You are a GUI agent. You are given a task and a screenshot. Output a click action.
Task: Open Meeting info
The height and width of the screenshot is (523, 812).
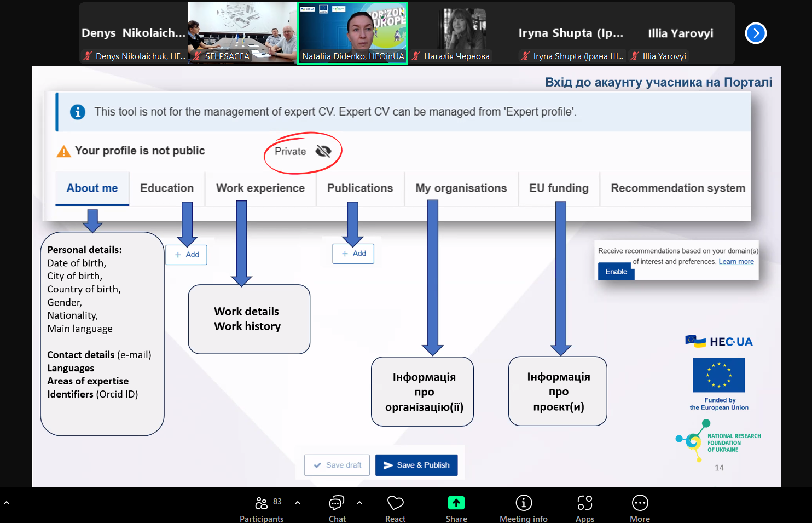523,503
